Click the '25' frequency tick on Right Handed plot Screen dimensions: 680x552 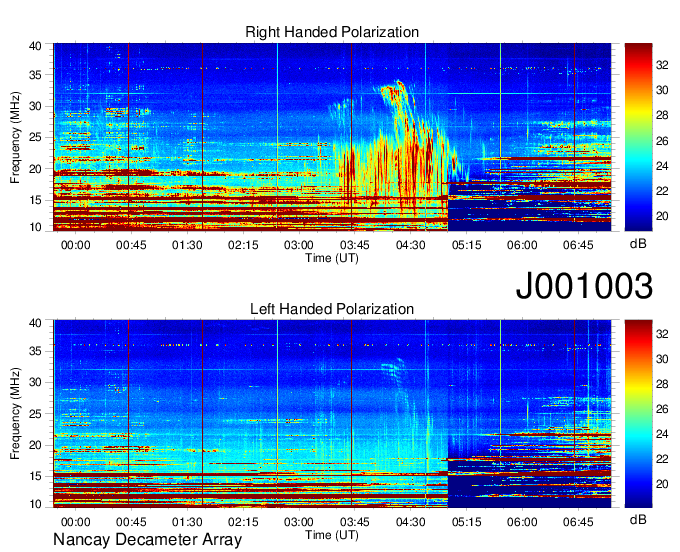pyautogui.click(x=35, y=137)
